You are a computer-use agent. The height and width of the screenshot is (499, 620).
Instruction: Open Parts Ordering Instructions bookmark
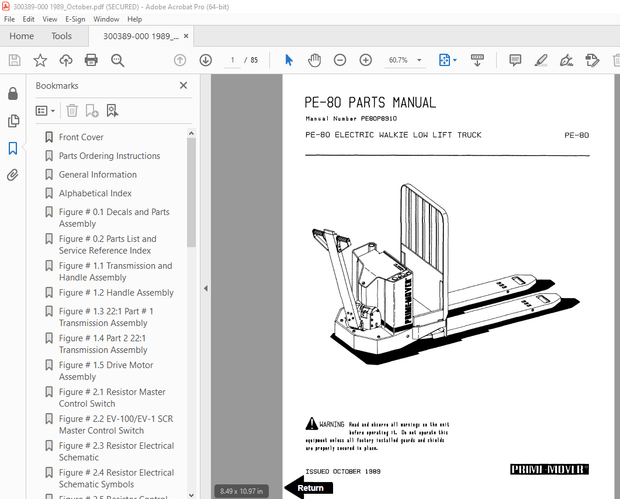[x=110, y=156]
